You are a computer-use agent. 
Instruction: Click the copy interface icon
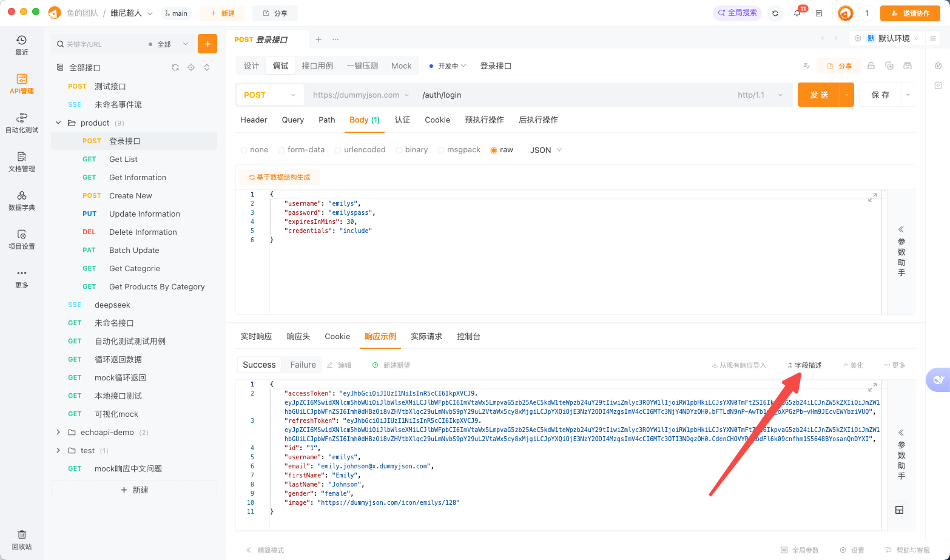pyautogui.click(x=889, y=66)
